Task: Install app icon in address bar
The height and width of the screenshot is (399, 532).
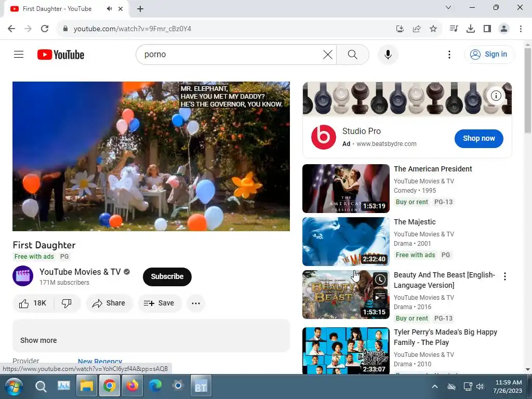Action: (x=400, y=29)
